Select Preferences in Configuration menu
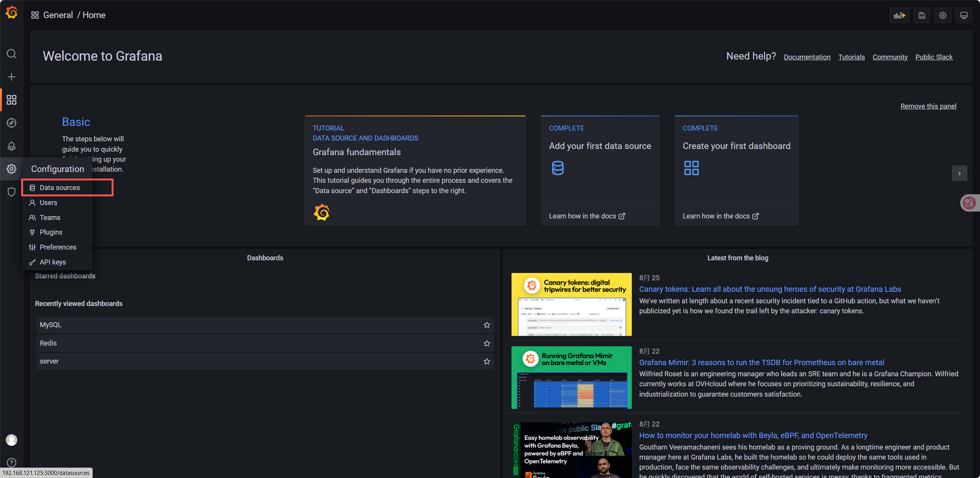 coord(58,247)
